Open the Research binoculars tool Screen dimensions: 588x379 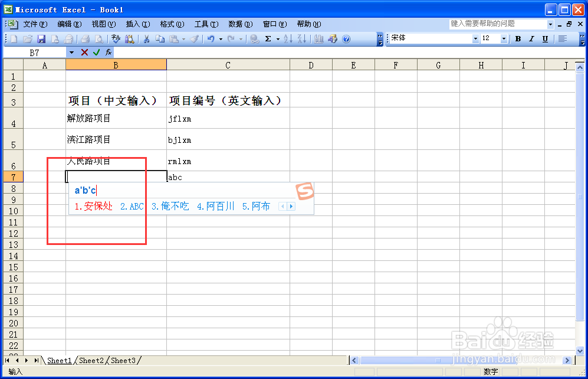click(129, 39)
